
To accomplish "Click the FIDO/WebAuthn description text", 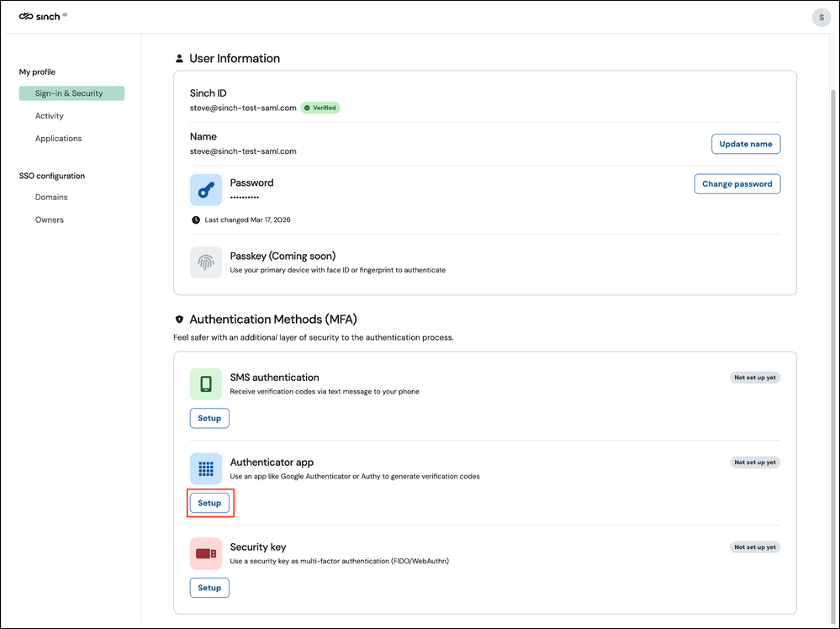I will pos(339,561).
